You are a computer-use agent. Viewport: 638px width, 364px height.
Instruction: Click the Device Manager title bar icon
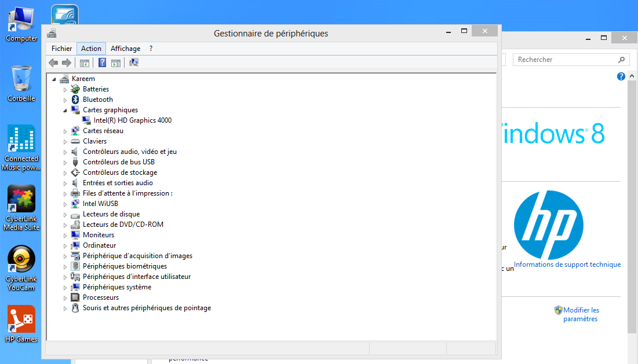pyautogui.click(x=52, y=34)
